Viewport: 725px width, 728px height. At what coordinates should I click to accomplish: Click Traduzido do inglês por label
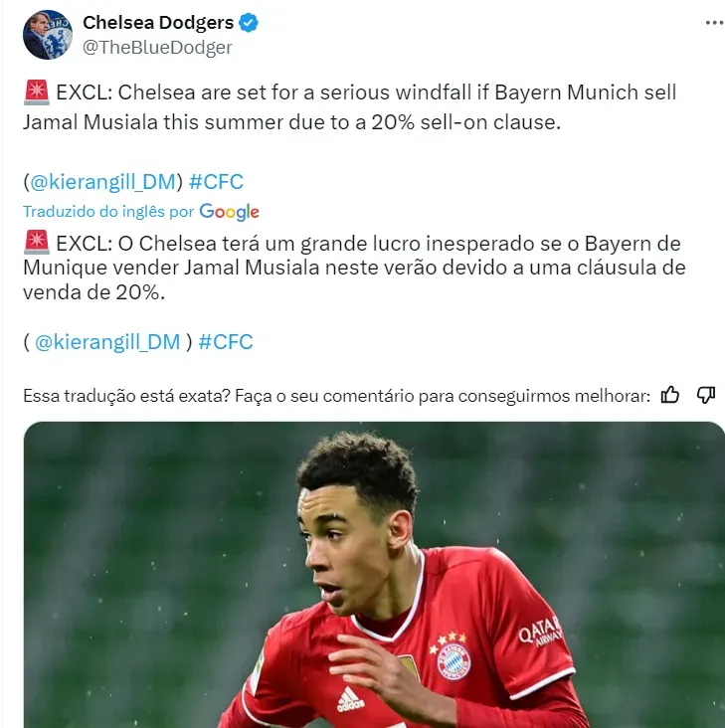click(108, 212)
